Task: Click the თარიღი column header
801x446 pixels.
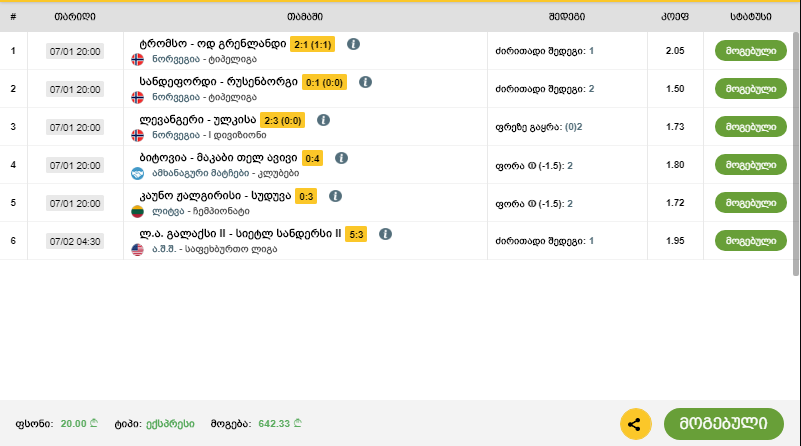Action: click(x=75, y=16)
